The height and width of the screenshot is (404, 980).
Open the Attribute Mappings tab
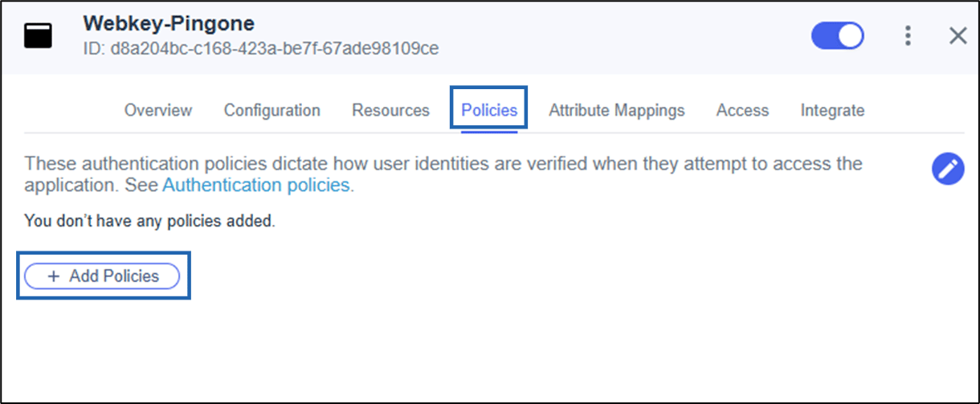coord(617,110)
